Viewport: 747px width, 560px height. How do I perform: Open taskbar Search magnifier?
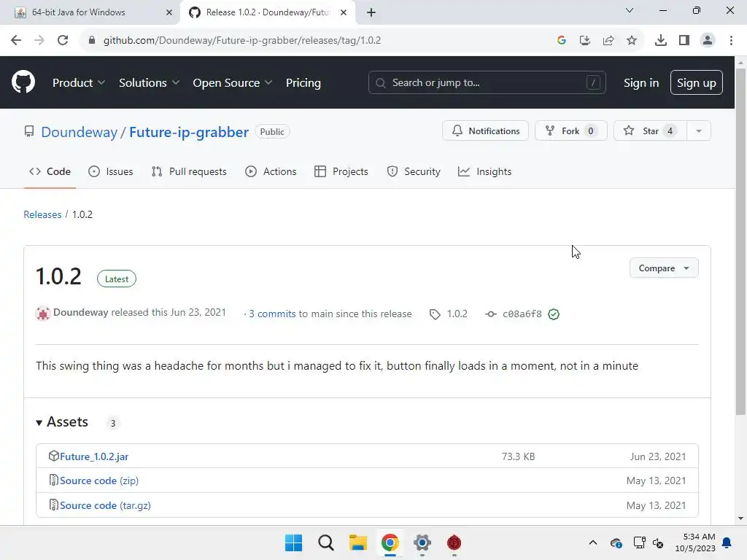[326, 542]
